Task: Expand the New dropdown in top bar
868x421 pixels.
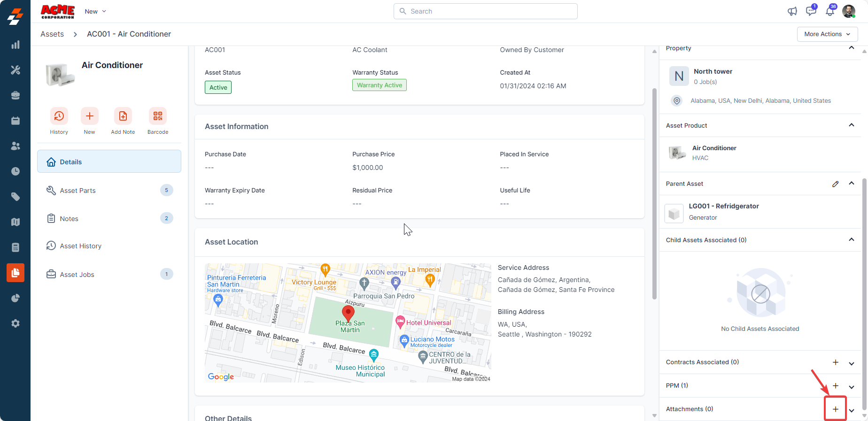Action: [95, 11]
